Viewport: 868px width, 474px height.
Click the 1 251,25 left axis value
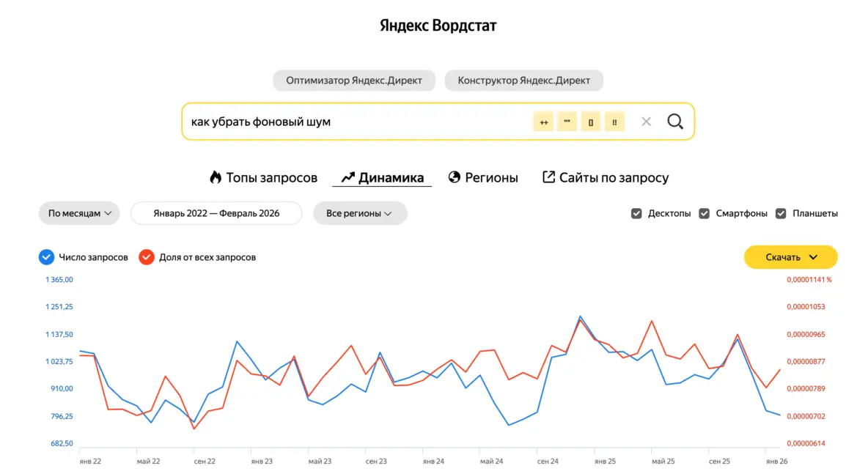click(59, 307)
